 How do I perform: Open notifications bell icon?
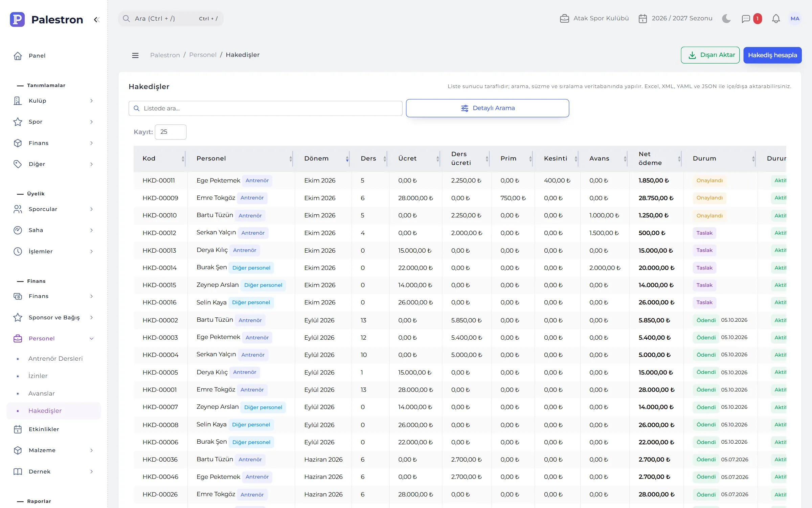[x=776, y=19]
